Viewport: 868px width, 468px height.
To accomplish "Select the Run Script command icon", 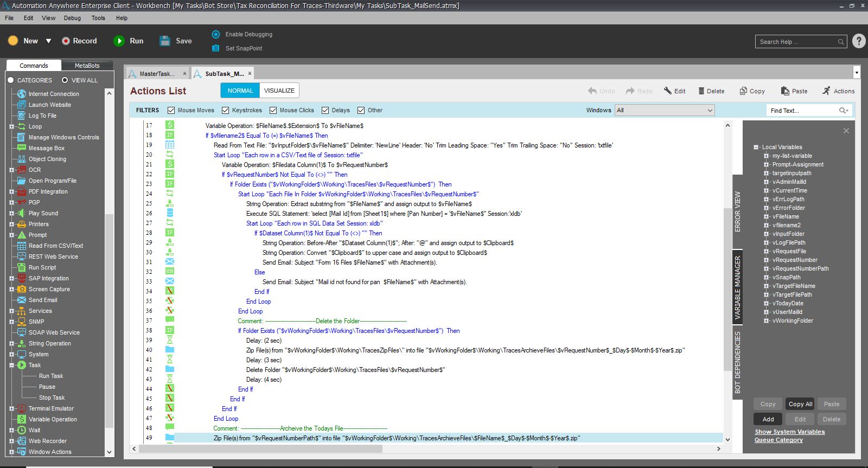I will (x=22, y=267).
